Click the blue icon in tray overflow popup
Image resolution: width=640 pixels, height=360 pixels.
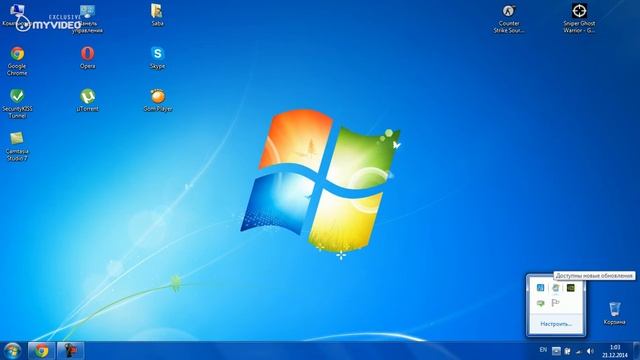(540, 288)
